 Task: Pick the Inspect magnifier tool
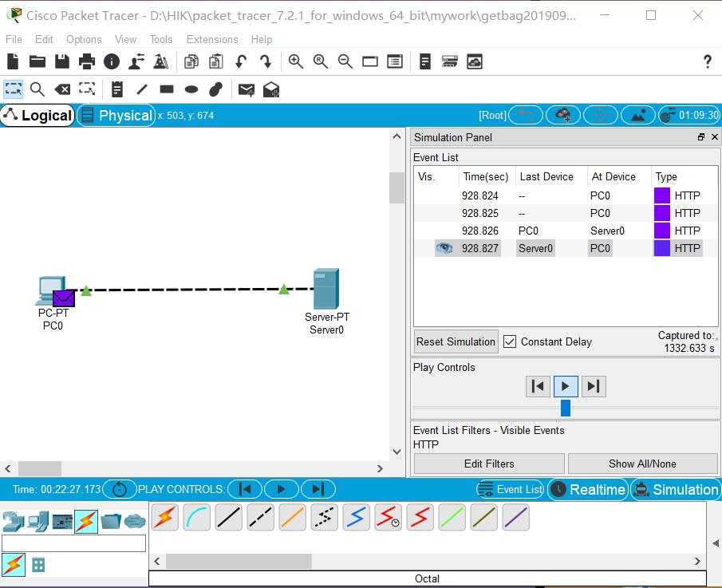[x=37, y=89]
